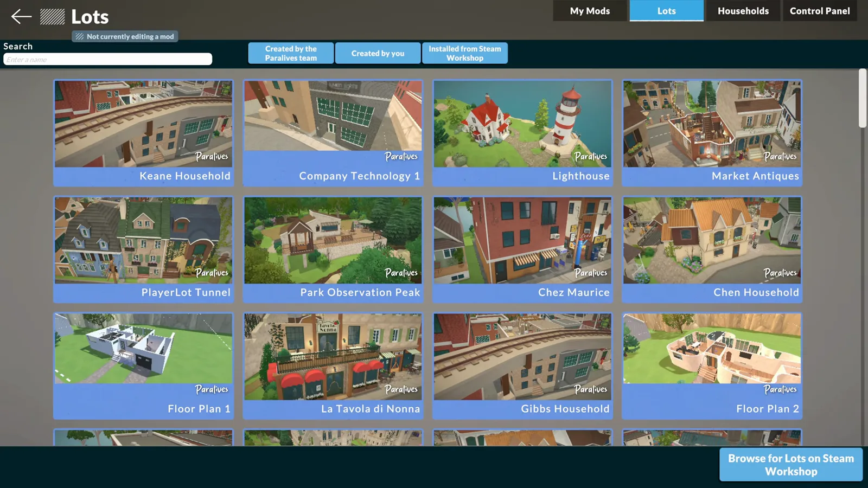Open the My Mods tab
Screen dimensions: 868x488
click(x=590, y=11)
